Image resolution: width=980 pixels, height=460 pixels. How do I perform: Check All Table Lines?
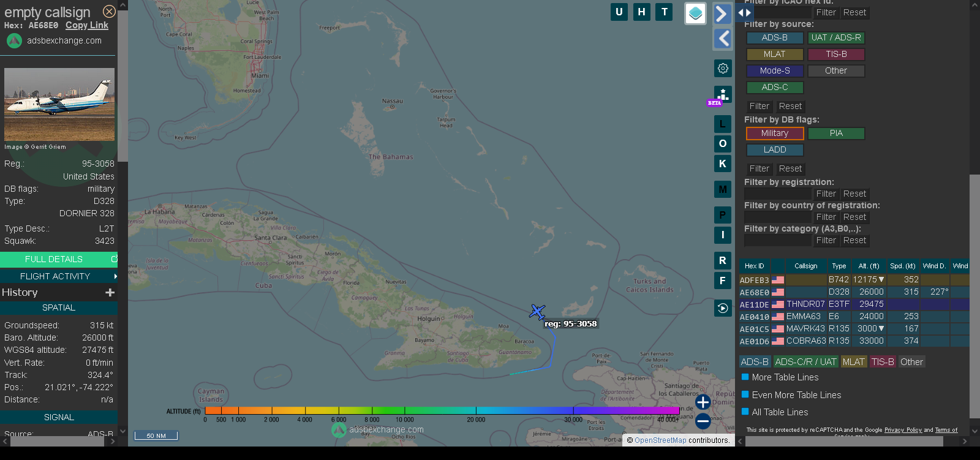[745, 412]
